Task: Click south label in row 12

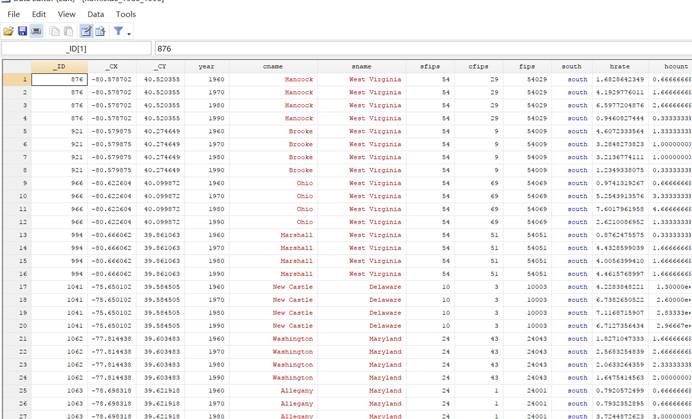Action: point(577,222)
